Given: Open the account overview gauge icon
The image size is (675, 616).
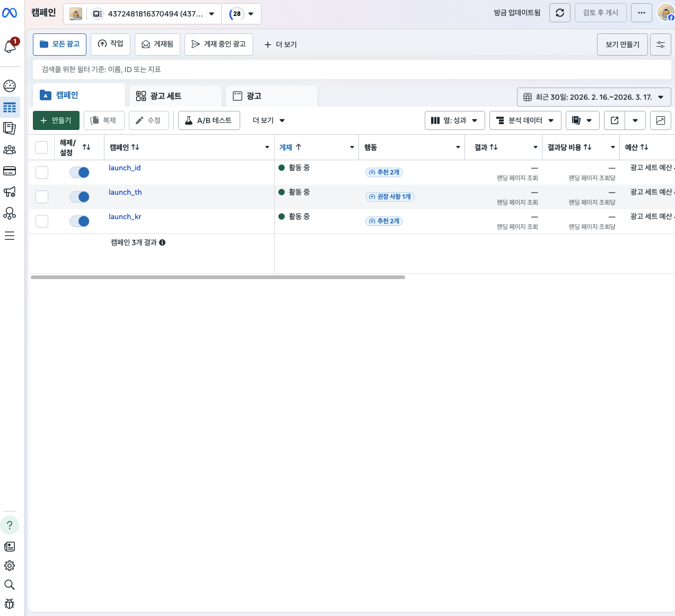Looking at the screenshot, I should click(x=10, y=85).
